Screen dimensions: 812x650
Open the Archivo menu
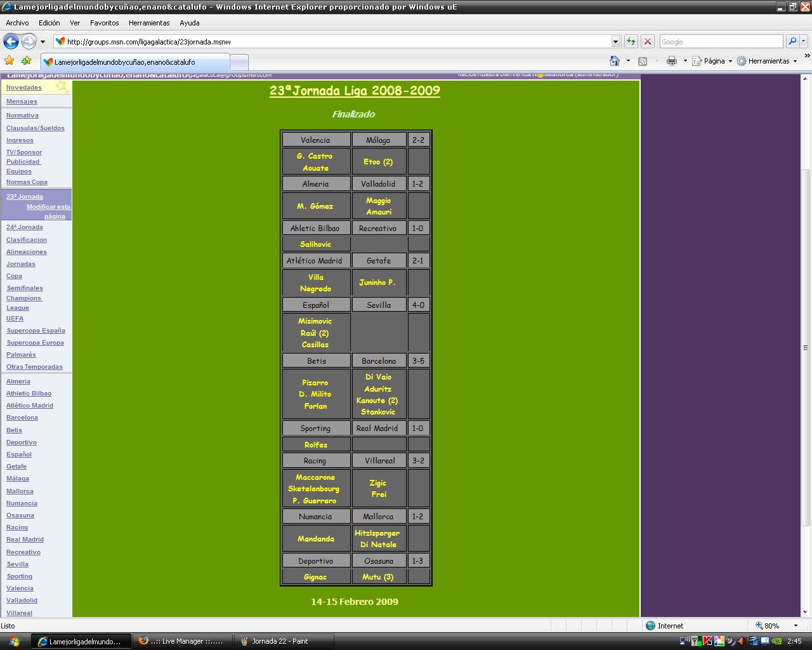click(x=17, y=23)
